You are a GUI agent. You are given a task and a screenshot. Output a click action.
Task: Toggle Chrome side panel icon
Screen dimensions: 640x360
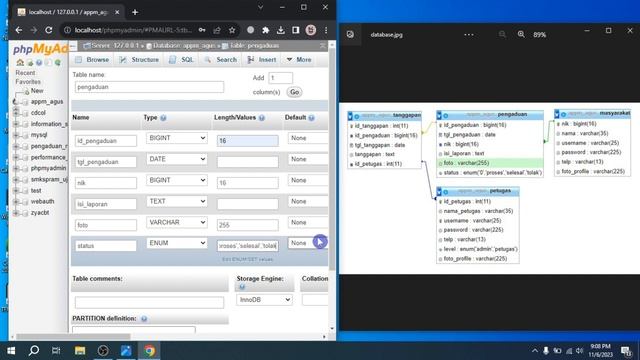coord(296,30)
